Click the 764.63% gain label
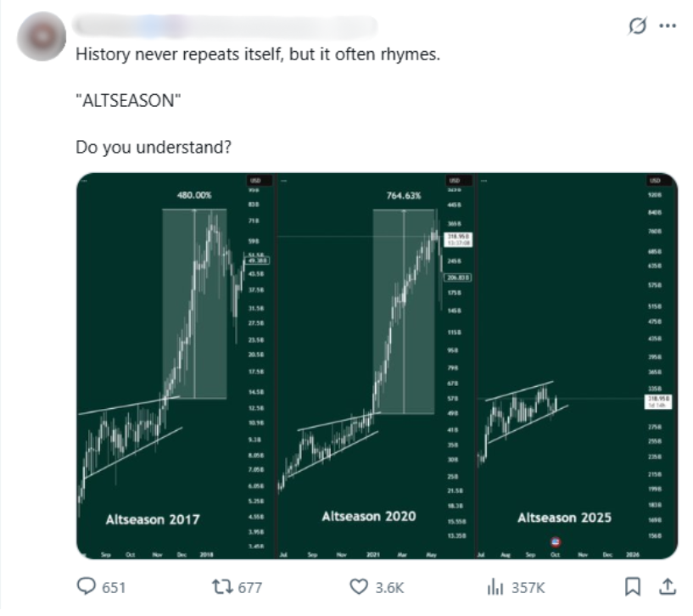The image size is (693, 616). [x=404, y=195]
